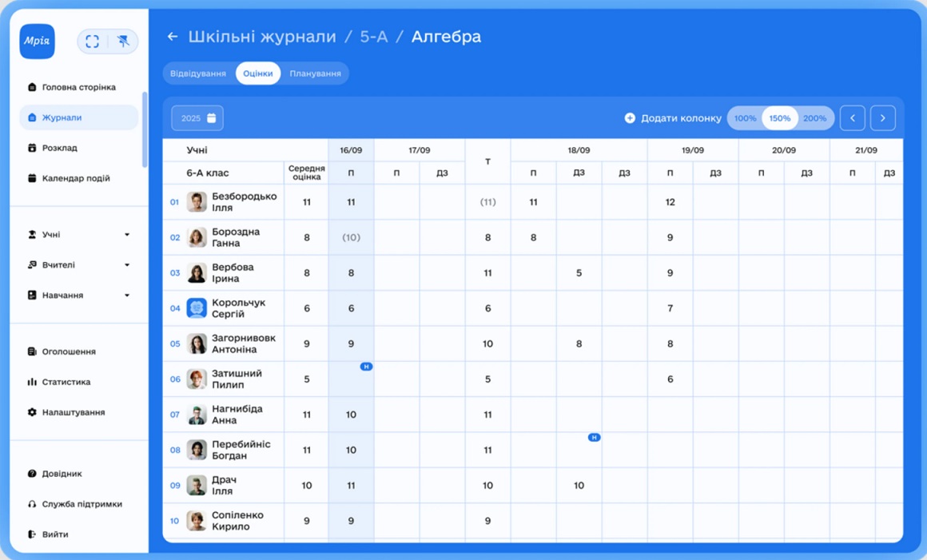
Task: Select 200% zoom level
Action: click(814, 118)
